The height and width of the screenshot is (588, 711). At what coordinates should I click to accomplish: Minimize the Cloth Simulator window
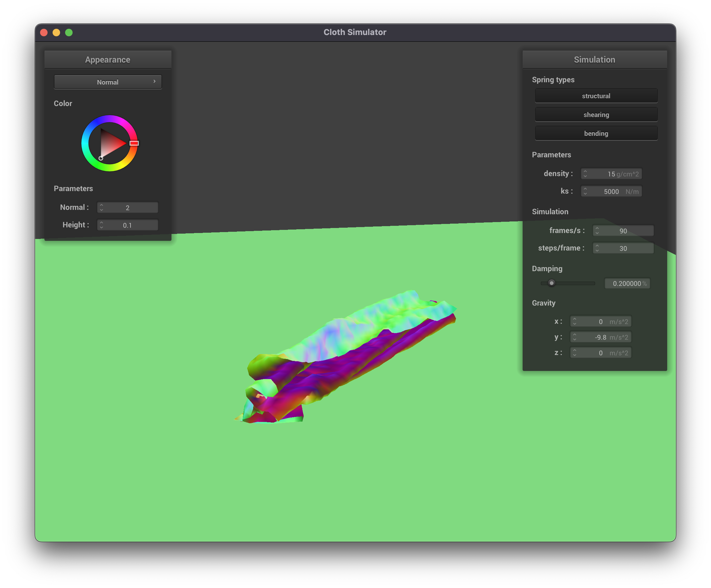[57, 33]
